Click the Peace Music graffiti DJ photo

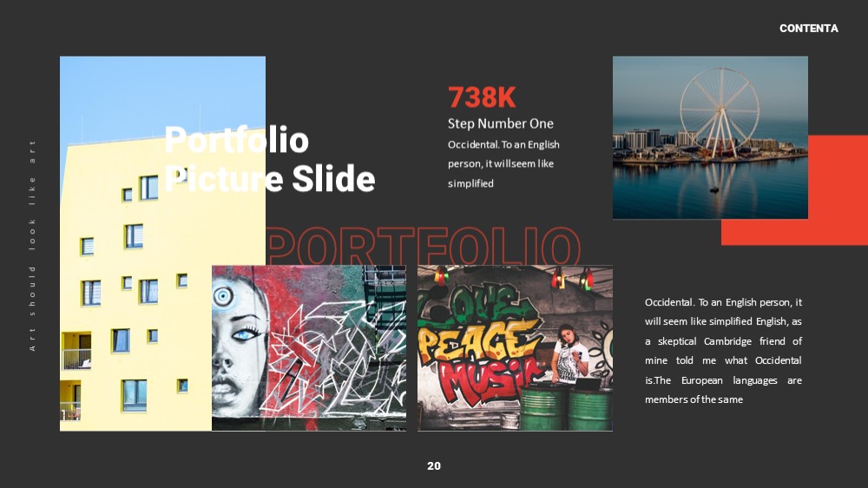(515, 348)
